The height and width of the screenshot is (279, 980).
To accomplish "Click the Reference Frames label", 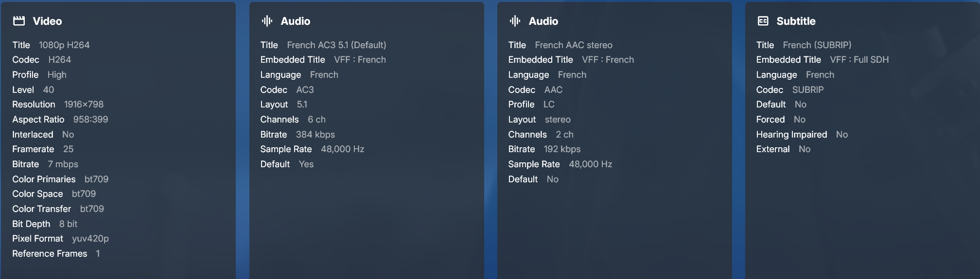I will coord(50,254).
